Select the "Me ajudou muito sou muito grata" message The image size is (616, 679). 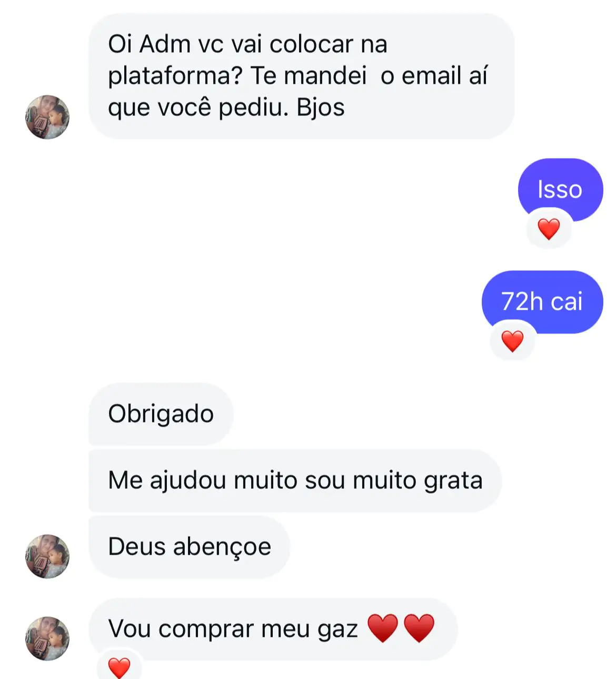click(x=295, y=480)
